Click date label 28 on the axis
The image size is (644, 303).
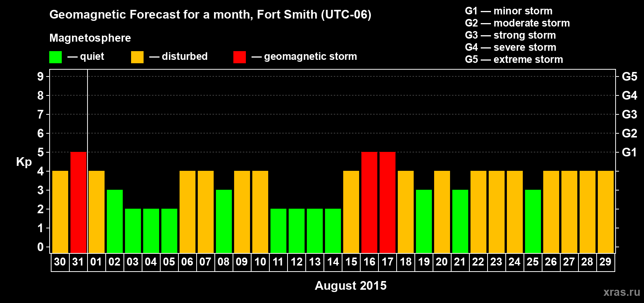587,262
